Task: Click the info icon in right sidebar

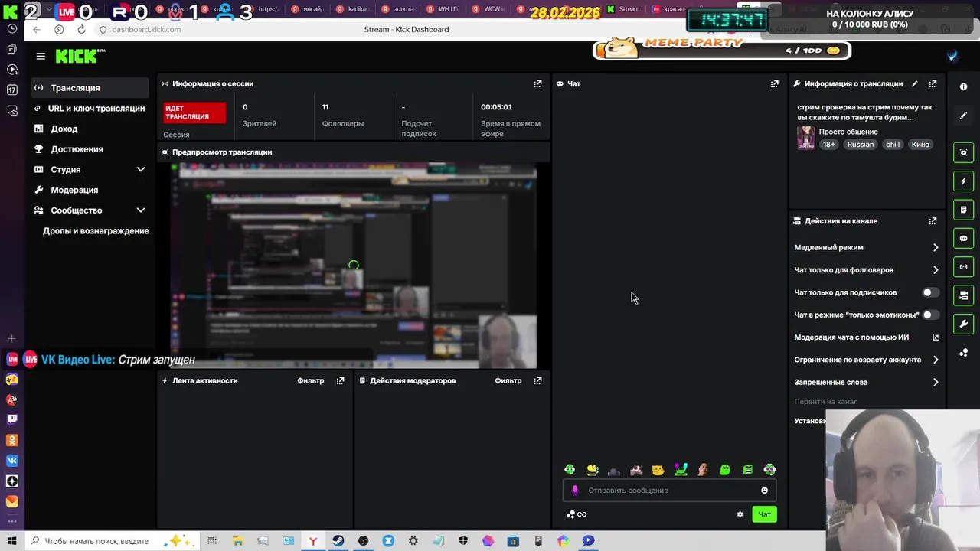Action: pos(963,87)
